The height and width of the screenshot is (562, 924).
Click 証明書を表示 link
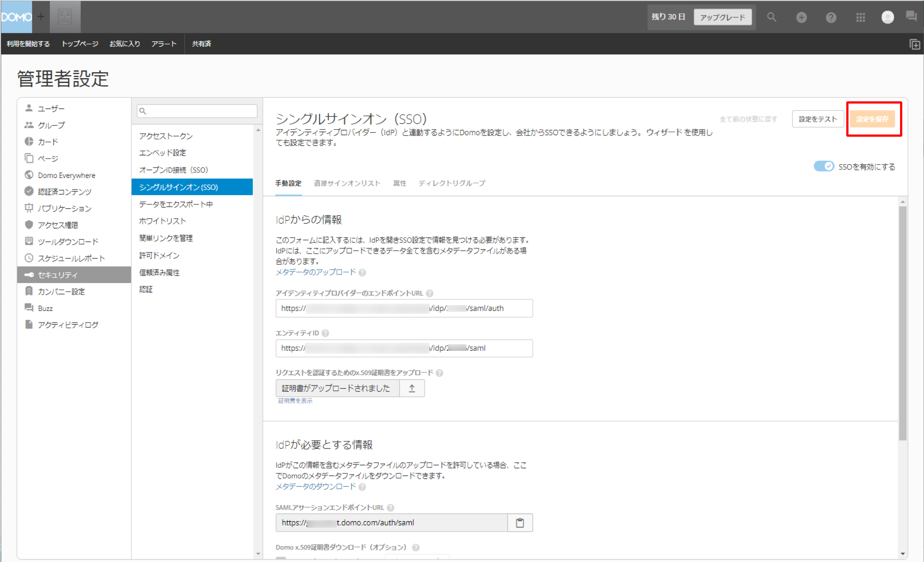click(x=295, y=401)
